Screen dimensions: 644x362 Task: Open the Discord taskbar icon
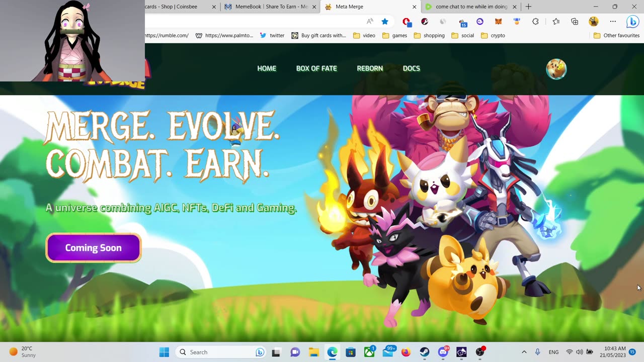[443, 352]
